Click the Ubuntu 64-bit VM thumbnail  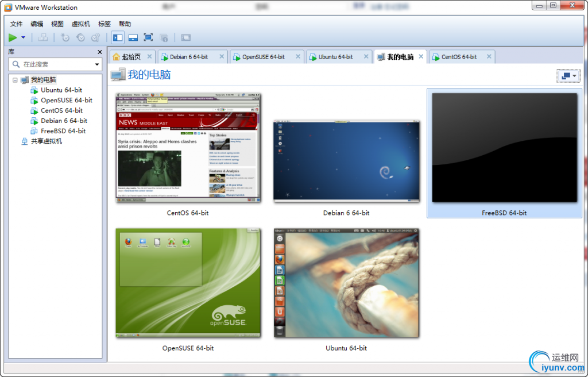point(346,283)
